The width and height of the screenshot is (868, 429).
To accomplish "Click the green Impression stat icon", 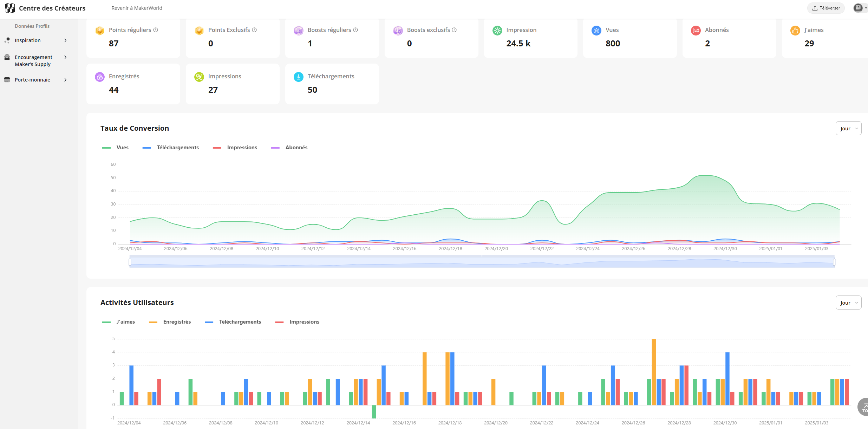I will click(497, 31).
